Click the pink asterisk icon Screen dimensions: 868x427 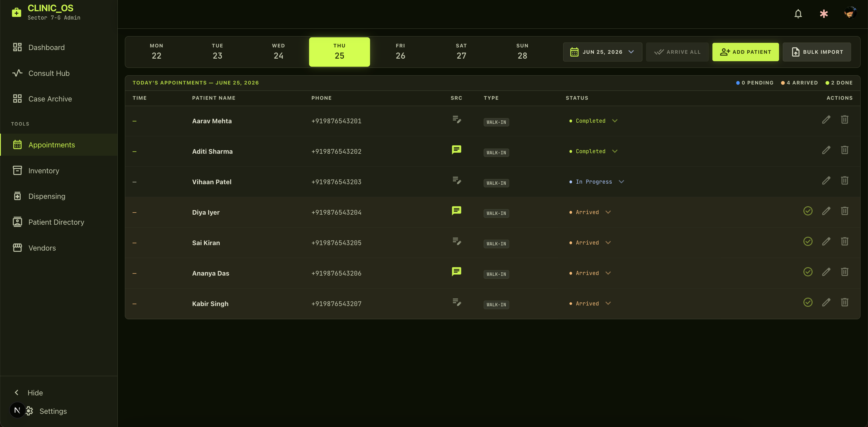coord(824,14)
